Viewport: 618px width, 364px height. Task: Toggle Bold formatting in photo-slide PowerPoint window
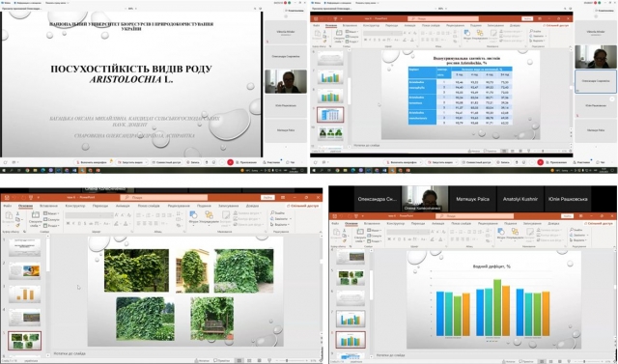pos(69,224)
